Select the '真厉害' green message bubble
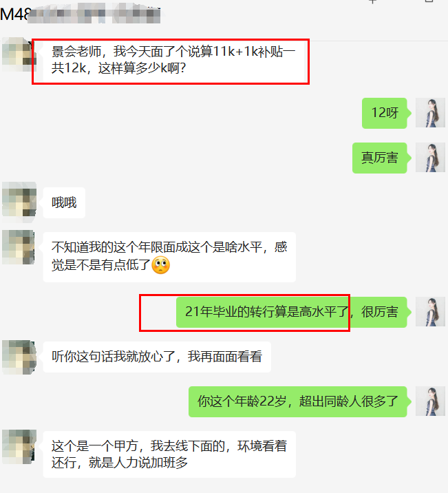The width and height of the screenshot is (448, 493). 379,158
